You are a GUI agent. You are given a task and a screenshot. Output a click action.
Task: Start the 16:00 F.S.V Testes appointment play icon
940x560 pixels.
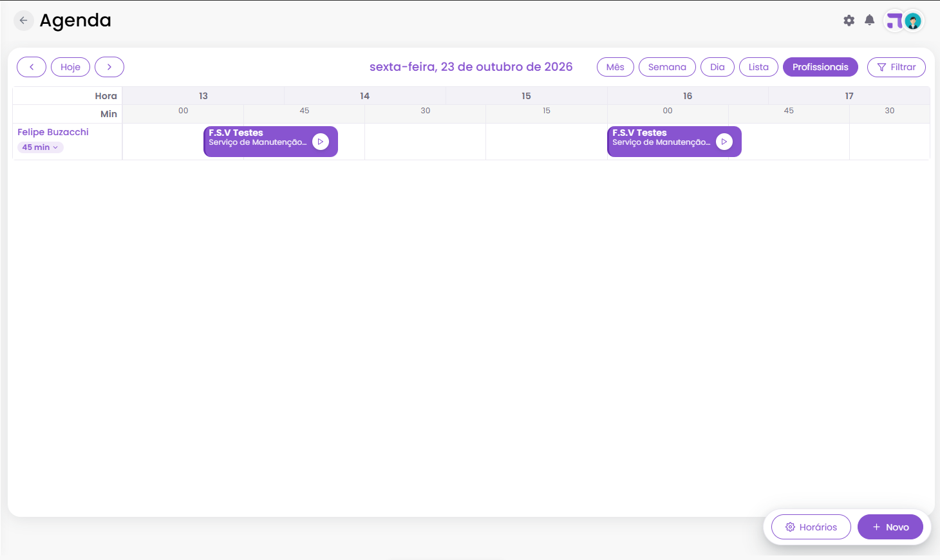pos(724,142)
